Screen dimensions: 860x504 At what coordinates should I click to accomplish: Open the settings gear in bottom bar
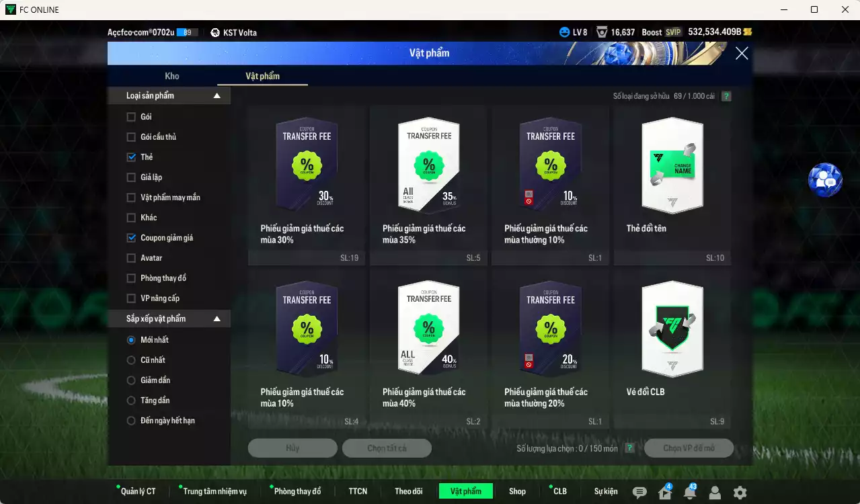pyautogui.click(x=740, y=493)
